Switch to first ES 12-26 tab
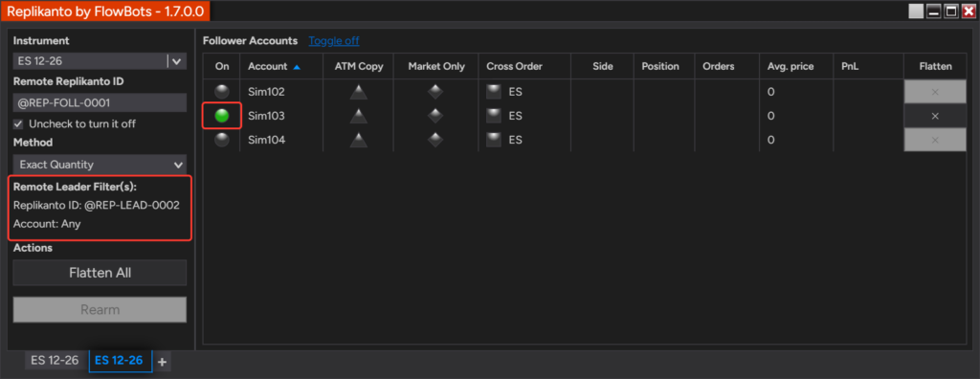Viewport: 980px width, 379px height. (55, 360)
